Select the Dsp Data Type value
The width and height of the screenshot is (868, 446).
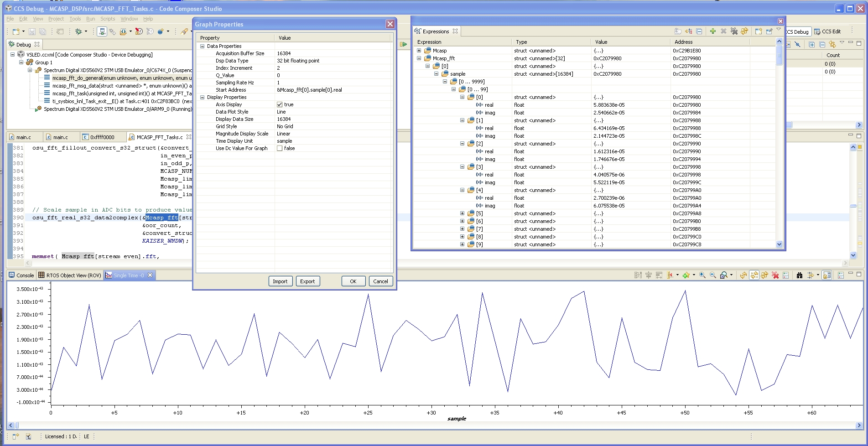[x=333, y=61]
